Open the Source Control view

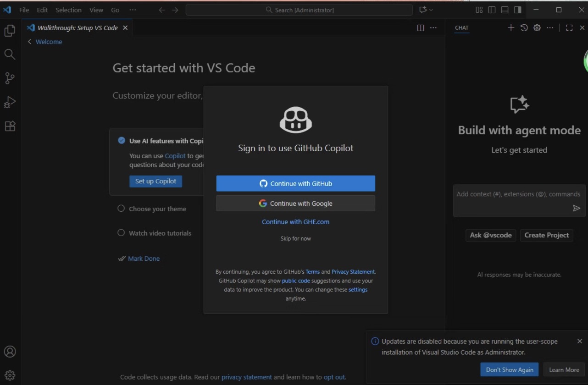tap(10, 78)
